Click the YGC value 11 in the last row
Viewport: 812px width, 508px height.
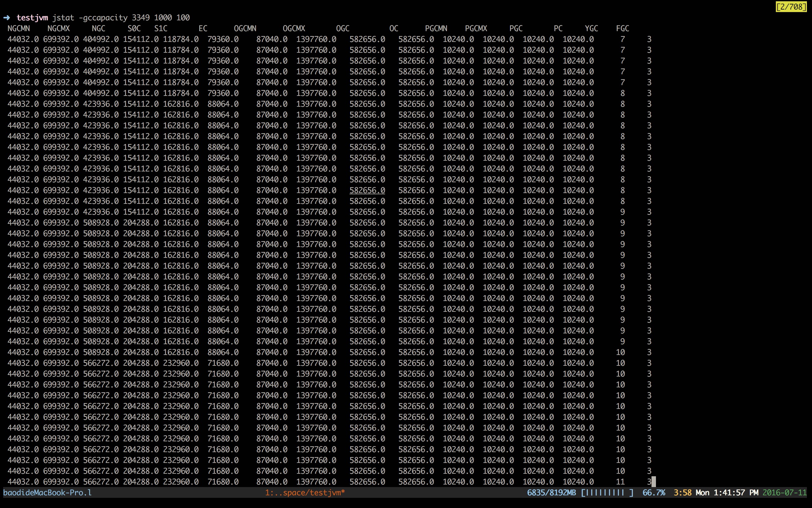click(x=620, y=482)
